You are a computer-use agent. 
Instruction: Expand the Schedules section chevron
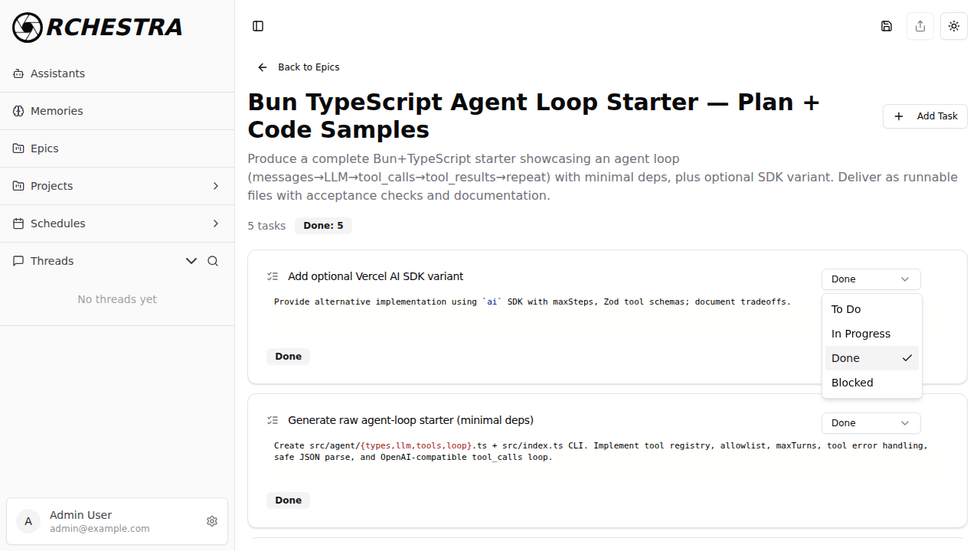[216, 223]
